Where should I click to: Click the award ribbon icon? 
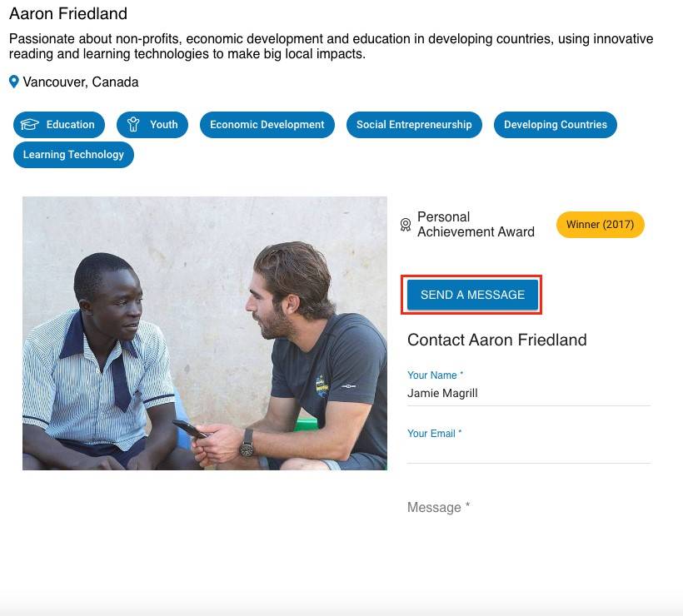click(406, 225)
